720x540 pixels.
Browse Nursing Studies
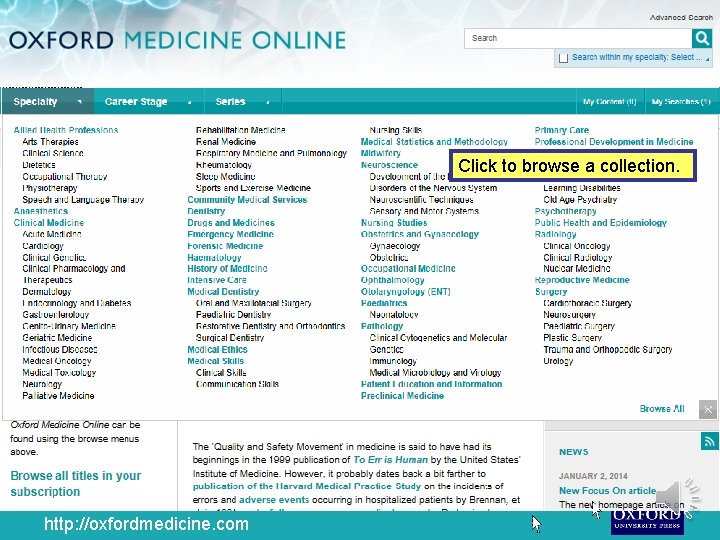(394, 223)
